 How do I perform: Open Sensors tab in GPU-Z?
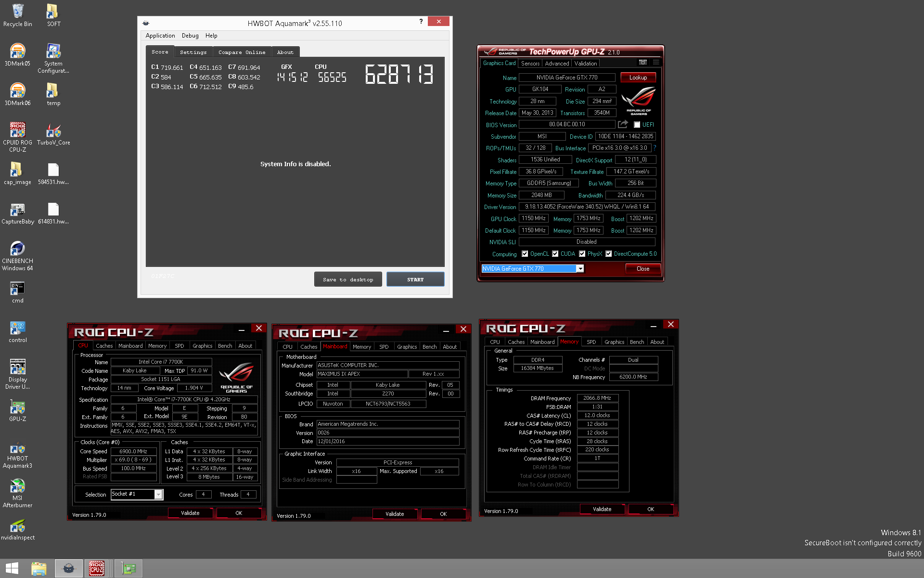(x=530, y=63)
